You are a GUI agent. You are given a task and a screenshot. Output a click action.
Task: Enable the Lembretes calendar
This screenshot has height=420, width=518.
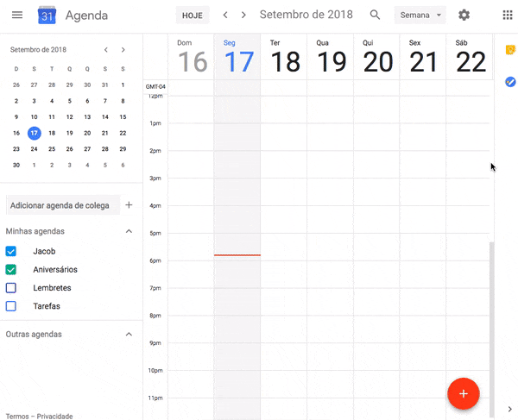[11, 288]
